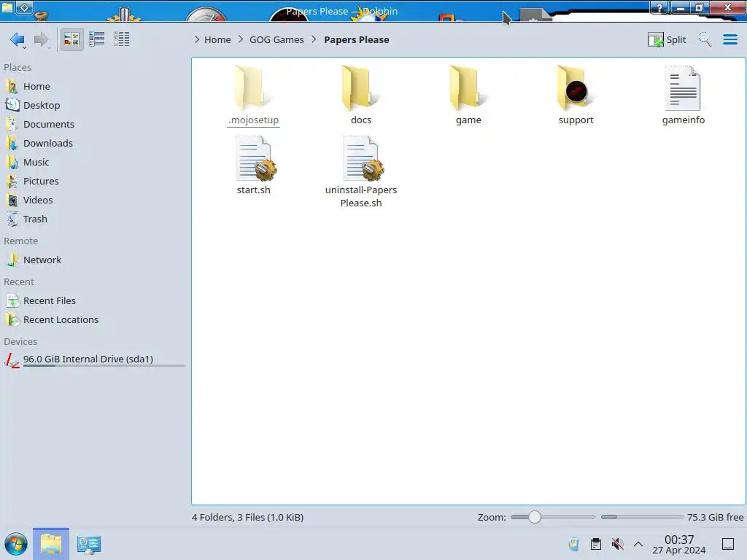Screen dimensions: 747x560
Task: Open Network under Remote
Action: (x=42, y=260)
